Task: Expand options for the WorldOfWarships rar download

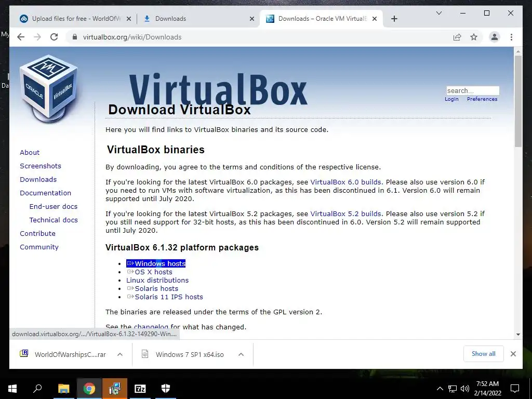Action: click(x=120, y=354)
